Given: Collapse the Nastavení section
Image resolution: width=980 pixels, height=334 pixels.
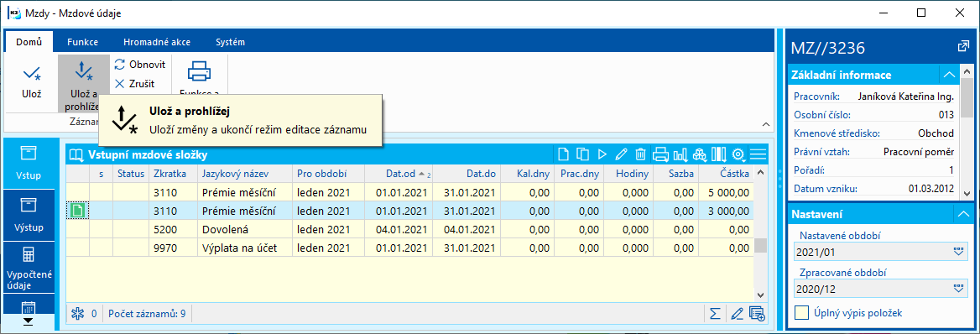Looking at the screenshot, I should click(963, 215).
